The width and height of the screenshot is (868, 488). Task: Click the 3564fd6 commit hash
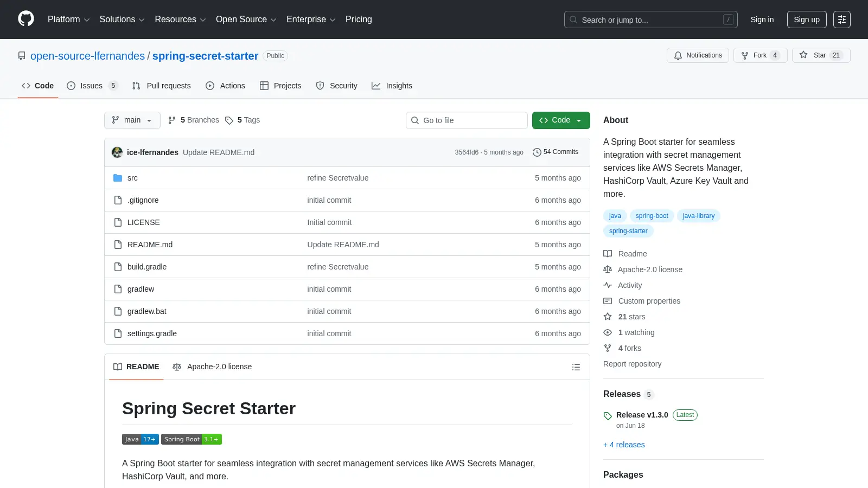[x=467, y=152]
